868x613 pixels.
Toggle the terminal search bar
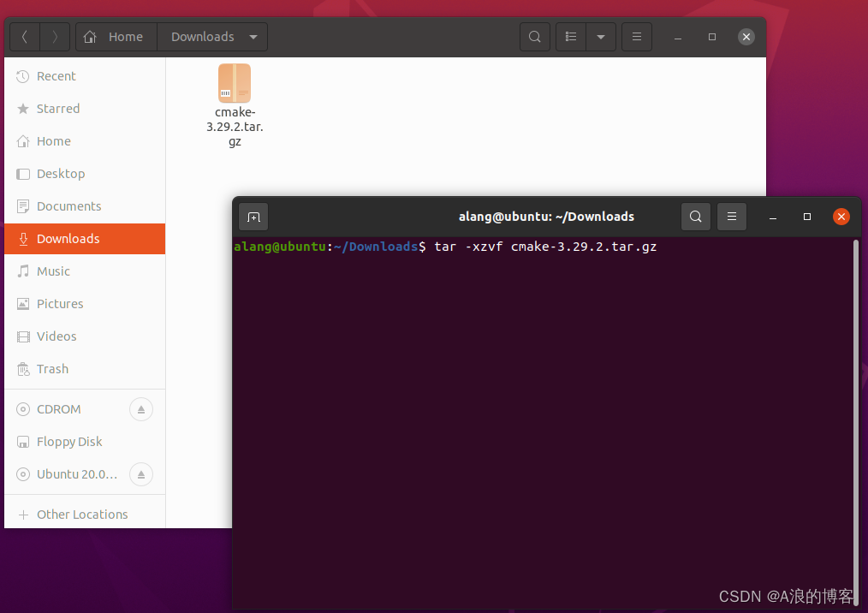(696, 217)
